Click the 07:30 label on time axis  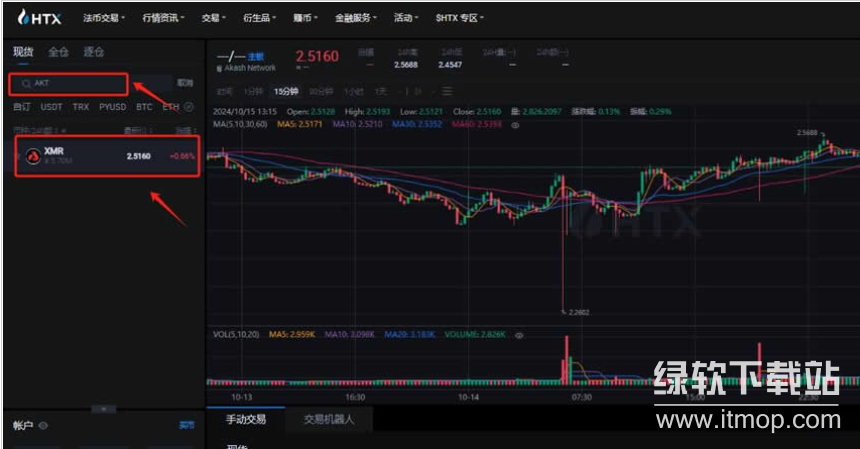click(581, 397)
